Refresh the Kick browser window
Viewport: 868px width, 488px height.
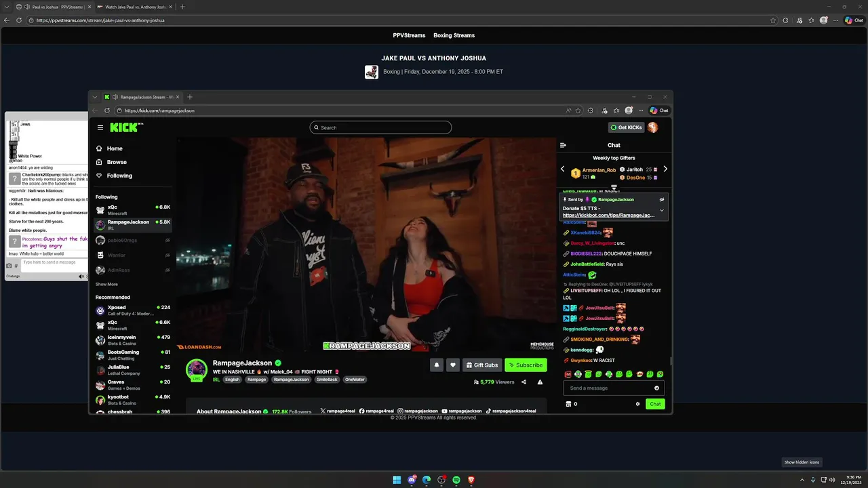[x=106, y=110]
